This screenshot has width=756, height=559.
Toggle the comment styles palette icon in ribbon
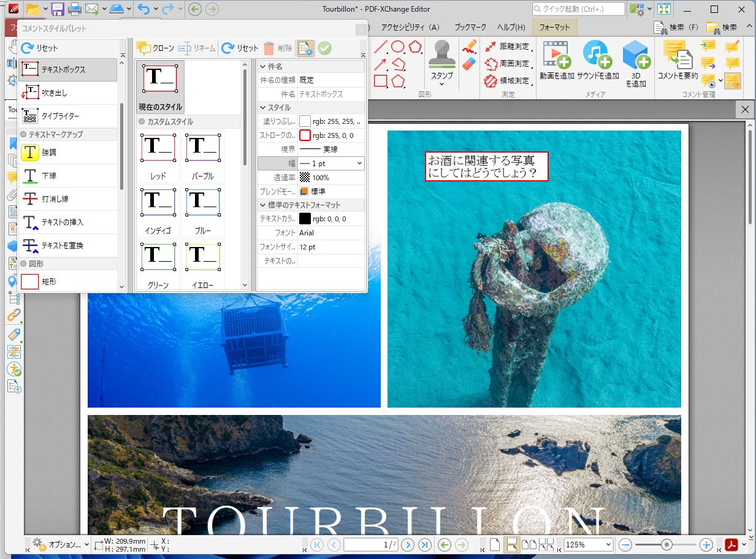click(x=733, y=81)
